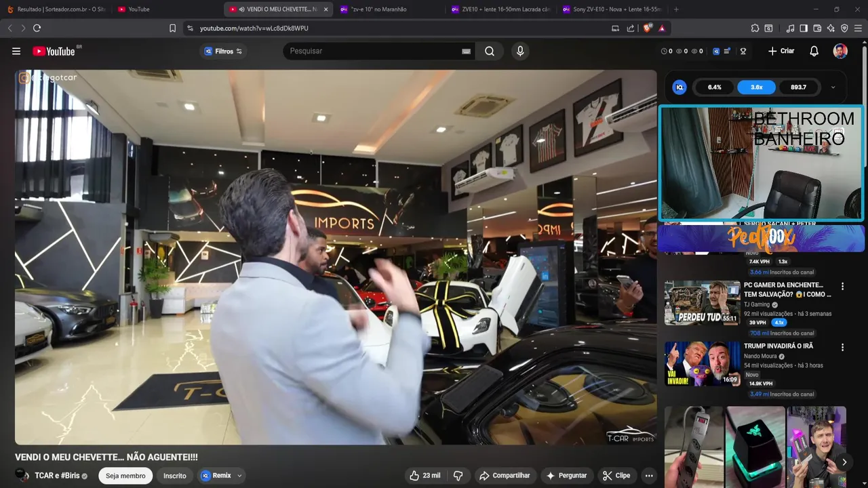Toggle the Inscrito subscription button
Image resolution: width=868 pixels, height=488 pixels.
pos(174,476)
